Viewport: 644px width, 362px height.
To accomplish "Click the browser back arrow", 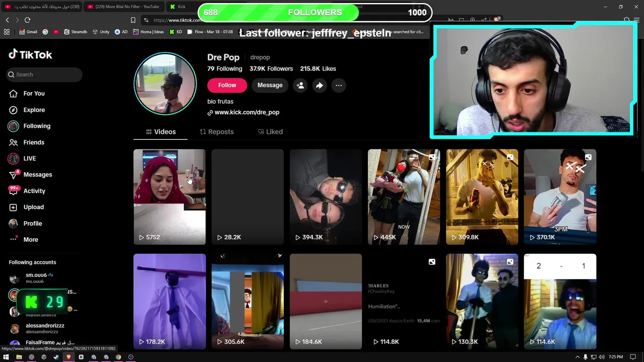I will coord(7,20).
